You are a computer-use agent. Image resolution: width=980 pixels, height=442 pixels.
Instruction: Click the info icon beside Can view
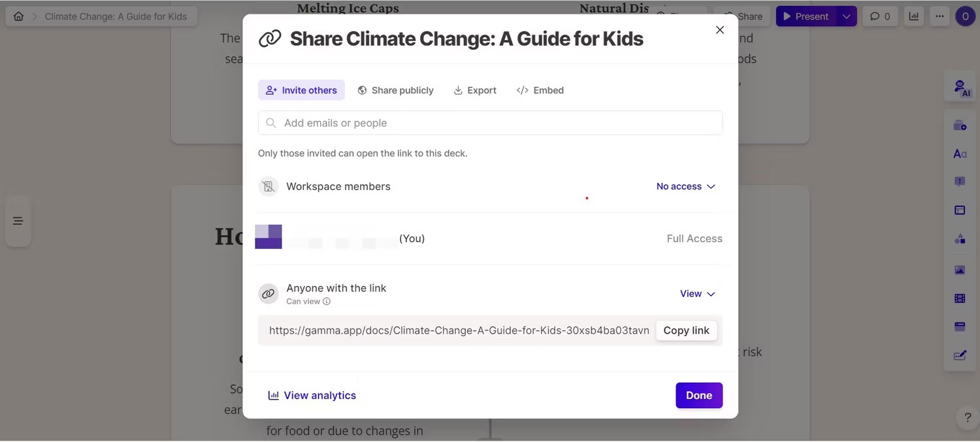(327, 302)
